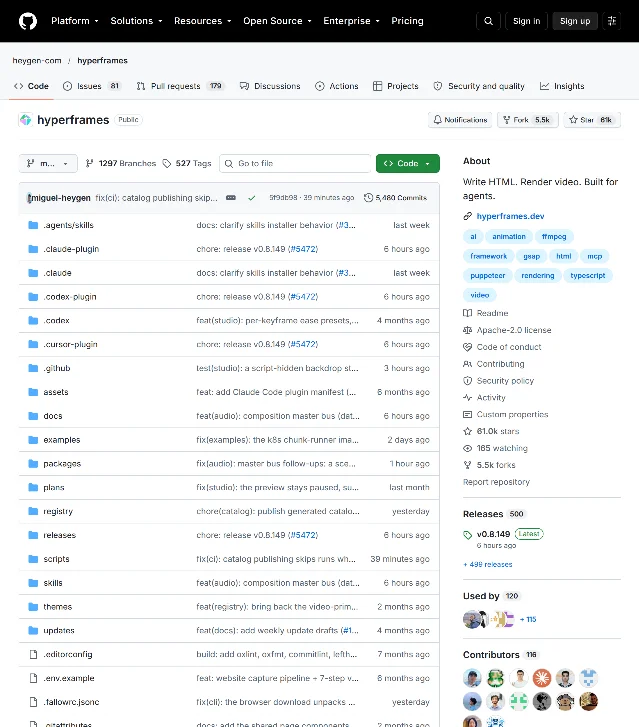Viewport: 639px width, 727px height.
Task: Click the commit history clock icon
Action: tap(368, 198)
